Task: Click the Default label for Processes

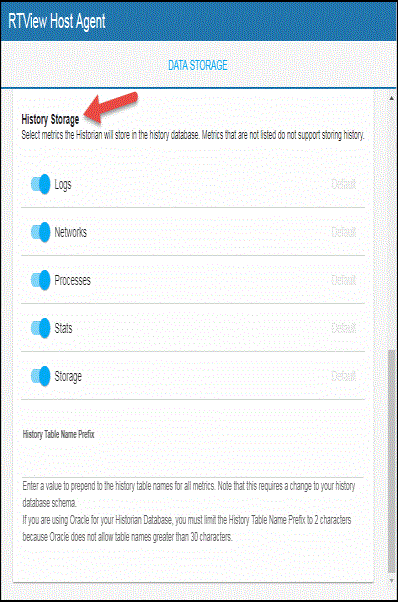Action: pos(344,280)
